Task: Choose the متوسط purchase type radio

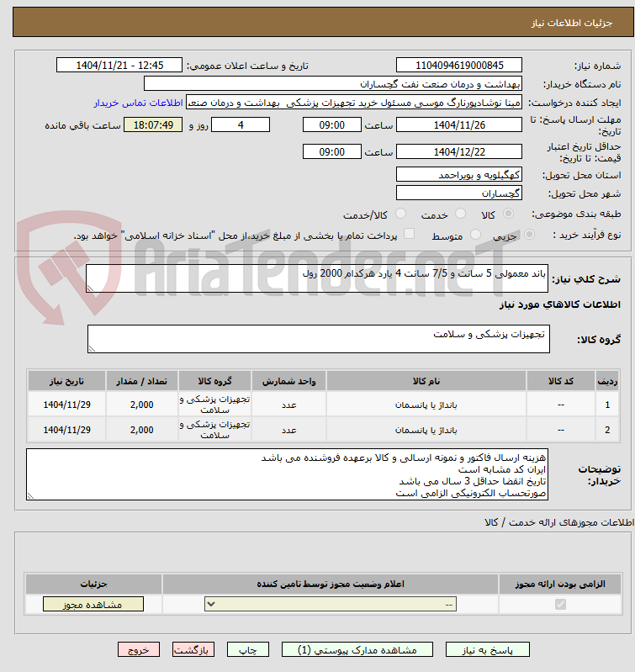Action: click(475, 235)
